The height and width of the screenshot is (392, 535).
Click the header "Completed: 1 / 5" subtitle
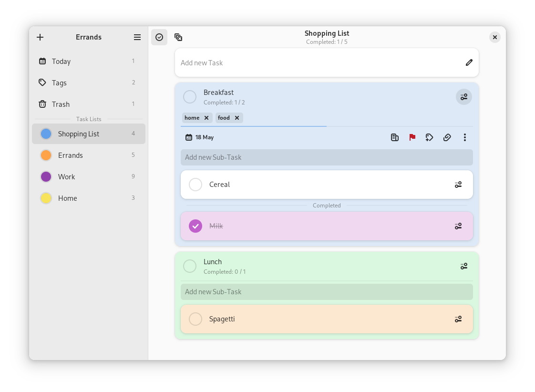click(327, 42)
